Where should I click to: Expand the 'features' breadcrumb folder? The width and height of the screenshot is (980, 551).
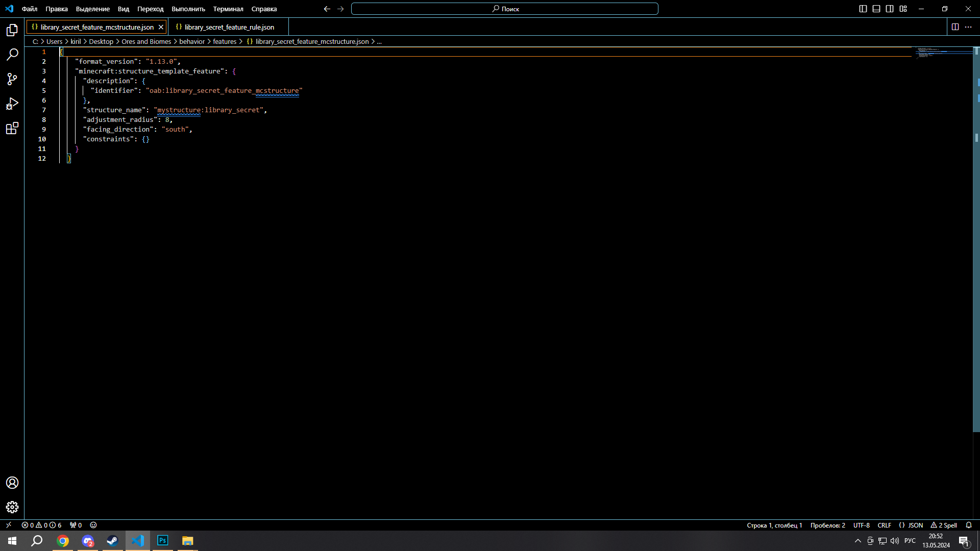pyautogui.click(x=225, y=42)
